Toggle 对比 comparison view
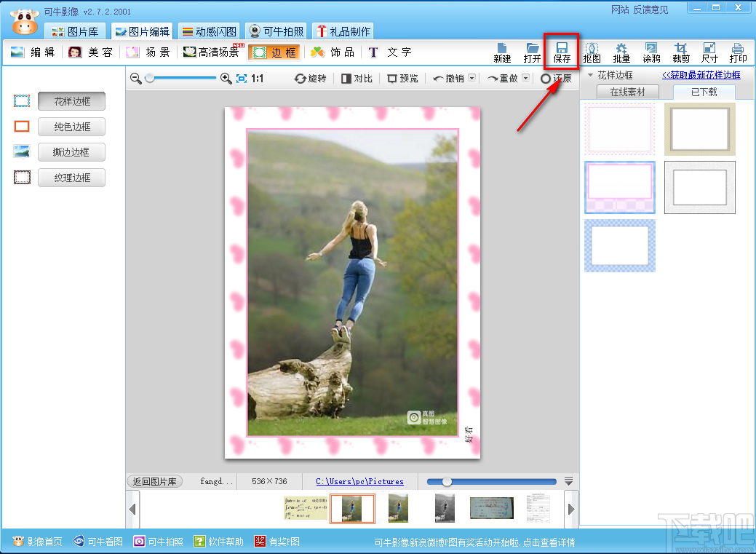The image size is (756, 554). pyautogui.click(x=357, y=79)
